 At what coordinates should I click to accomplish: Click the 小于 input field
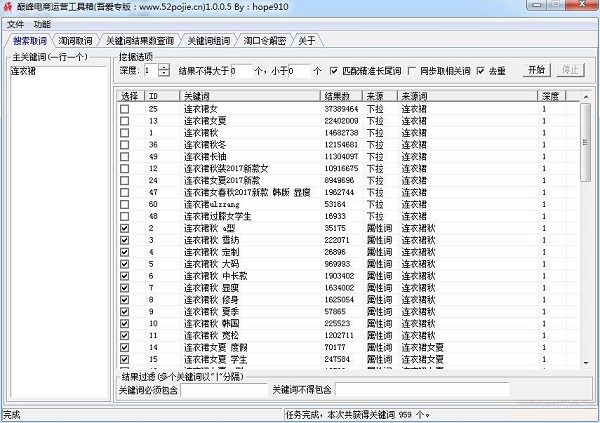click(299, 71)
